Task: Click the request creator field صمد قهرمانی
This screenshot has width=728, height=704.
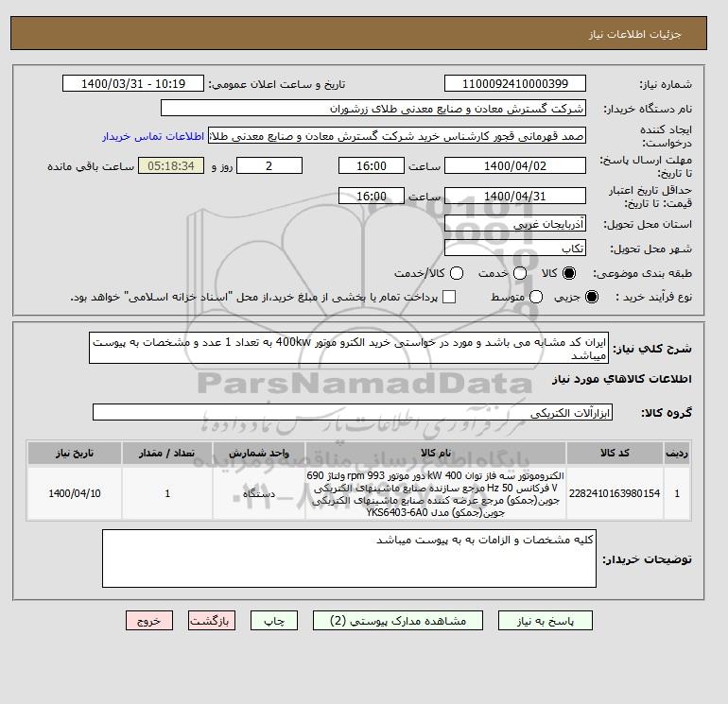Action: click(397, 136)
